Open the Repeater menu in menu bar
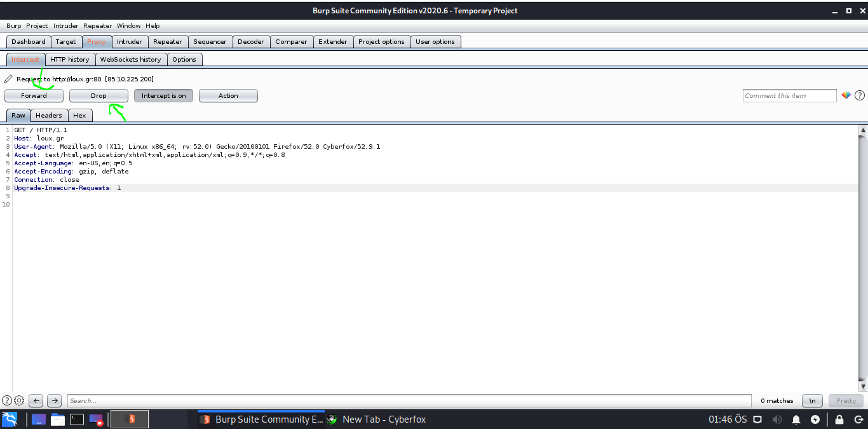The image size is (868, 429). click(x=97, y=26)
